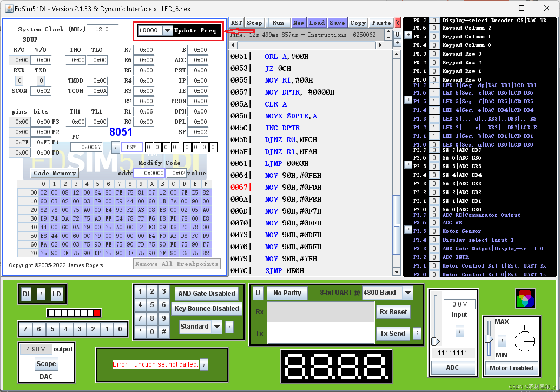Toggle switch 0 in the switch bank

click(x=120, y=329)
